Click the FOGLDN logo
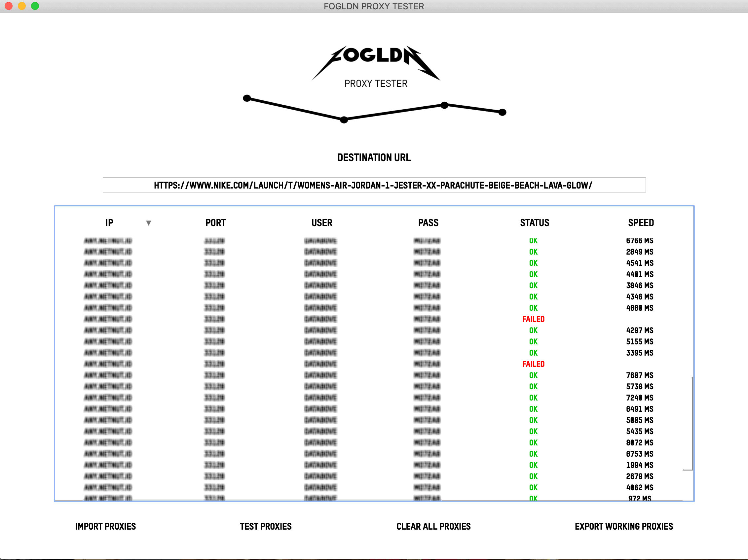The height and width of the screenshot is (560, 748). (376, 62)
